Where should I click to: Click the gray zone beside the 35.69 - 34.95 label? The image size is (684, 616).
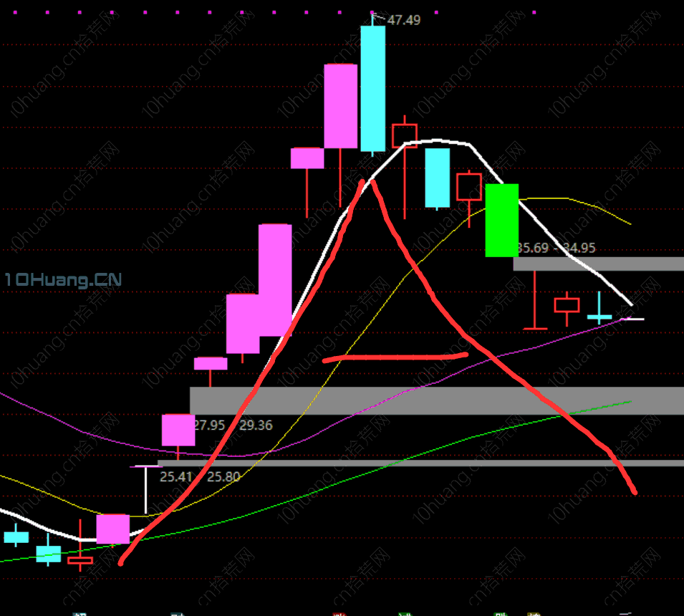click(x=599, y=264)
